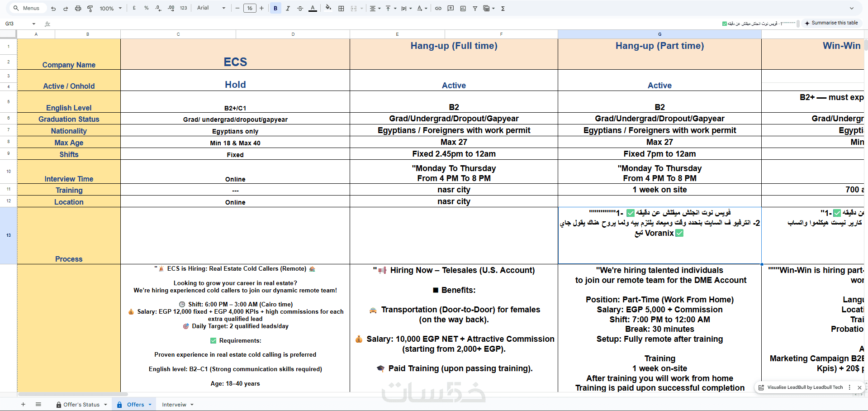
Task: Click the Functions sigma icon
Action: [x=503, y=8]
